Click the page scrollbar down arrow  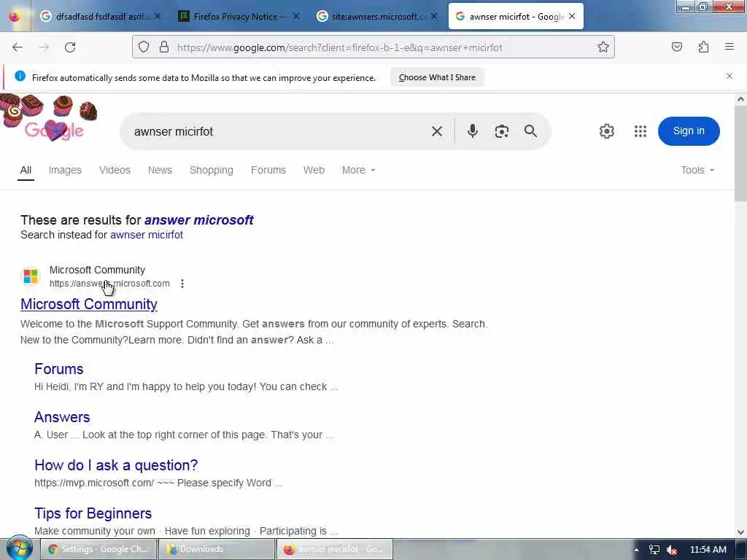740,532
